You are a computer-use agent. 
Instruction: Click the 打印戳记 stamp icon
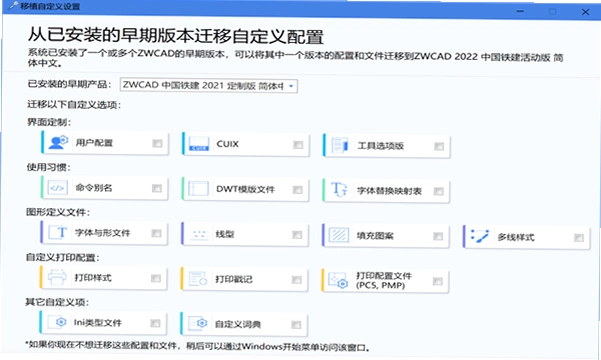[198, 279]
